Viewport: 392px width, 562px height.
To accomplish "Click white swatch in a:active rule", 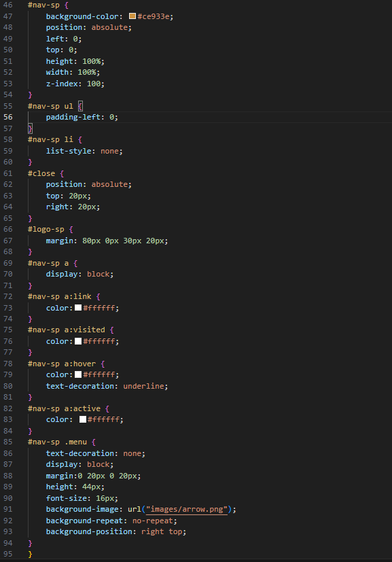I will [x=83, y=419].
